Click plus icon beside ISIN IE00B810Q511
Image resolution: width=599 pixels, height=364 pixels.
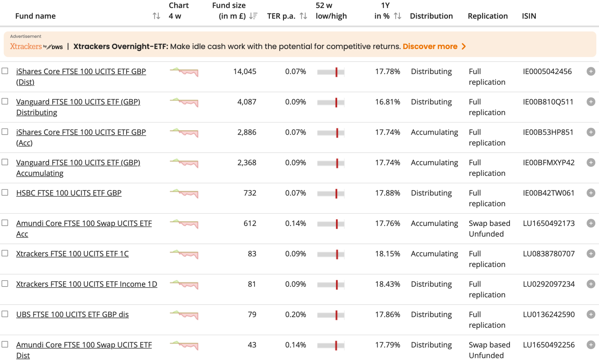[591, 102]
